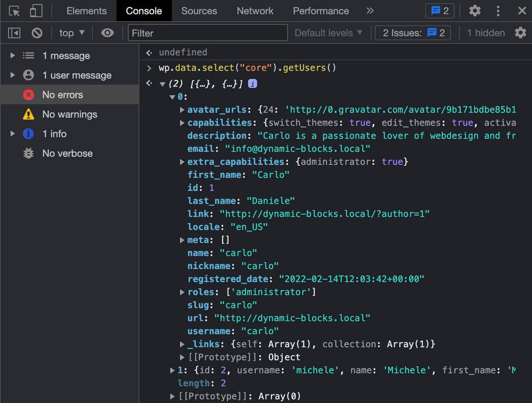This screenshot has width=532, height=403.
Task: Open the top JavaScript context dropdown
Action: (x=72, y=33)
